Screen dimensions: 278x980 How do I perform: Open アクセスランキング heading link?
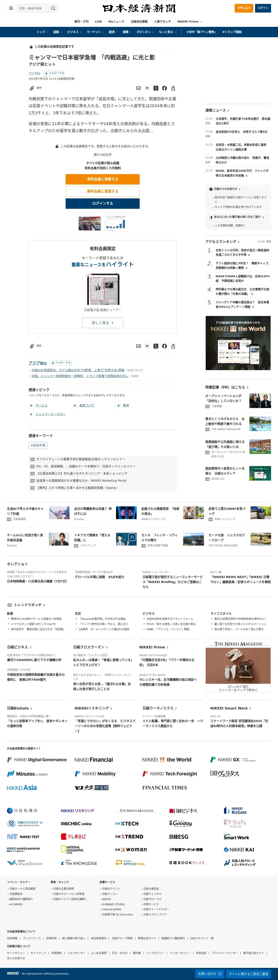coord(223,241)
